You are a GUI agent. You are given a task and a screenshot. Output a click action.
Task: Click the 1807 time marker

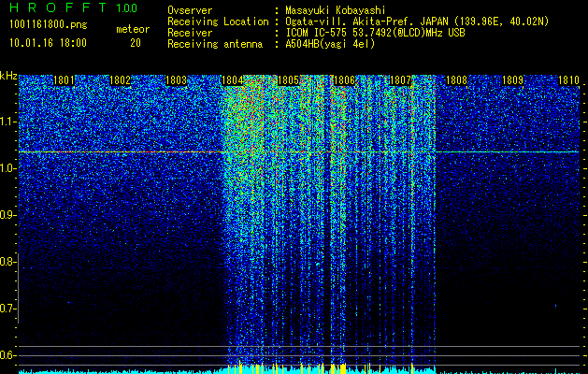click(400, 80)
